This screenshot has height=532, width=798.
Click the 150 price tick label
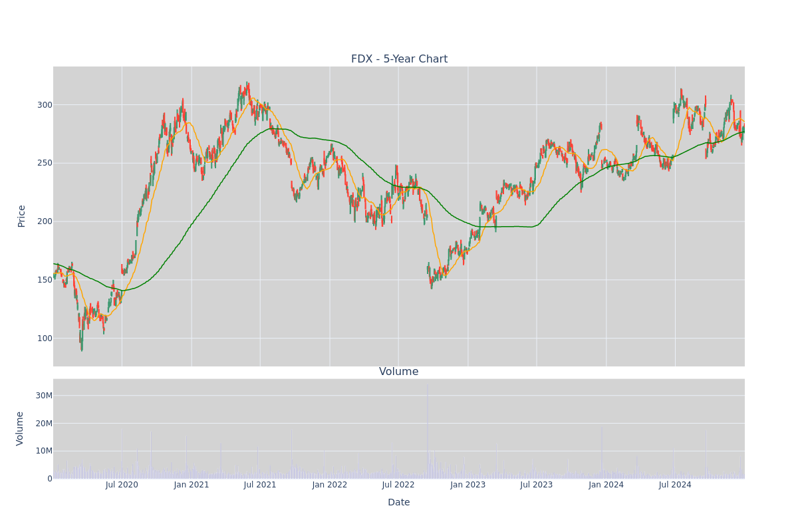point(44,280)
